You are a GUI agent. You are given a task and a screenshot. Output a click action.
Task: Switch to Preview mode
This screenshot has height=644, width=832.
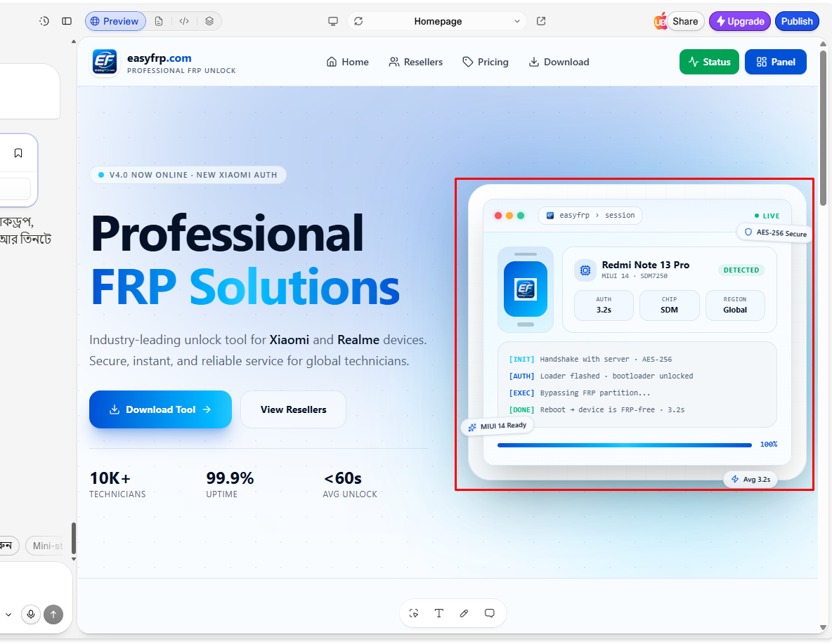(115, 21)
